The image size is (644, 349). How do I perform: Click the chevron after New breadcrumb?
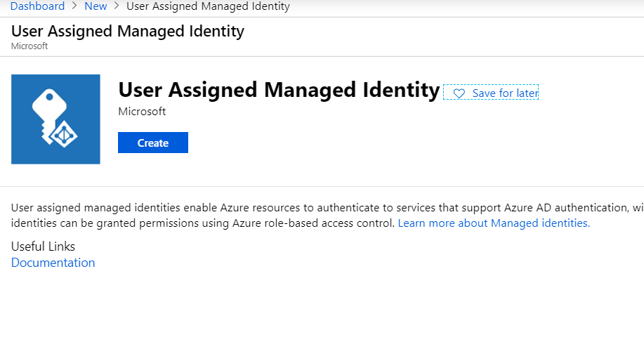coord(117,6)
